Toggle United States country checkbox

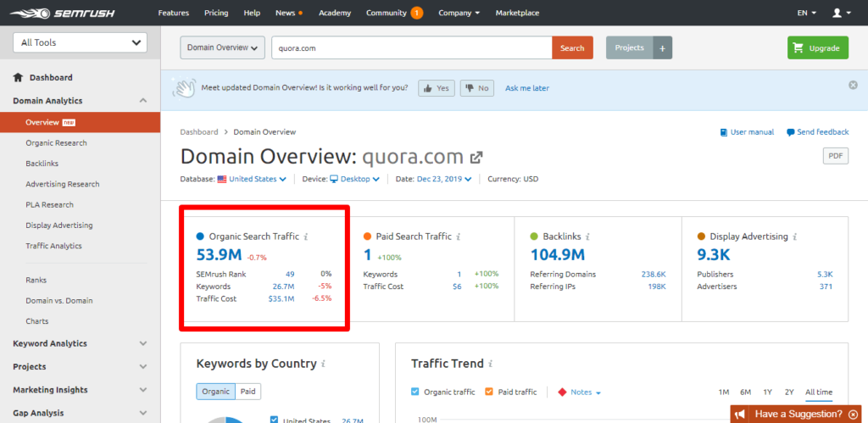(x=274, y=420)
